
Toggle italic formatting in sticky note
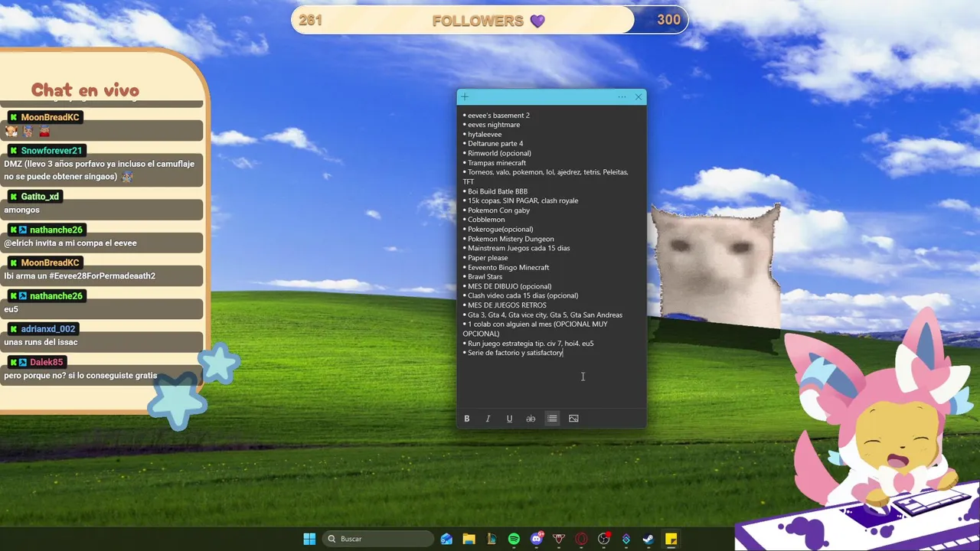[x=488, y=419]
